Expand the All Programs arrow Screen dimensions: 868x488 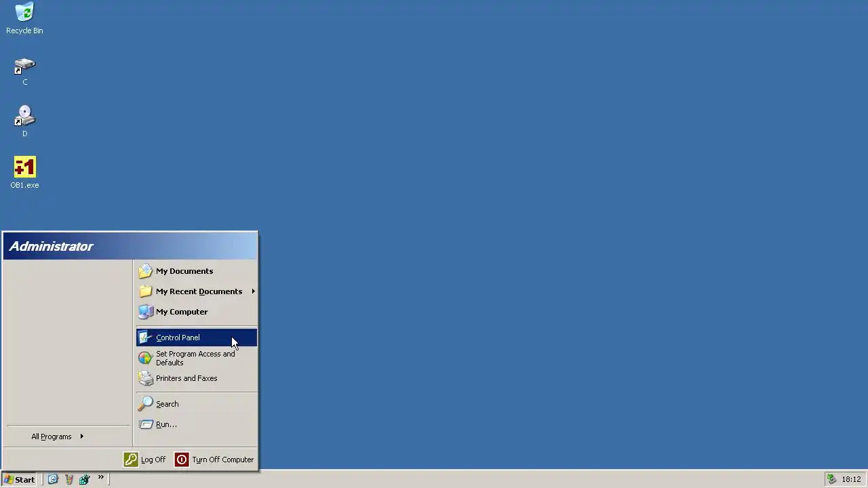tap(81, 436)
